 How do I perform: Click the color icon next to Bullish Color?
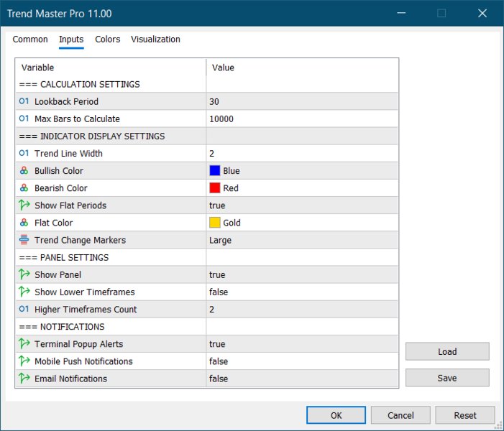click(x=24, y=171)
